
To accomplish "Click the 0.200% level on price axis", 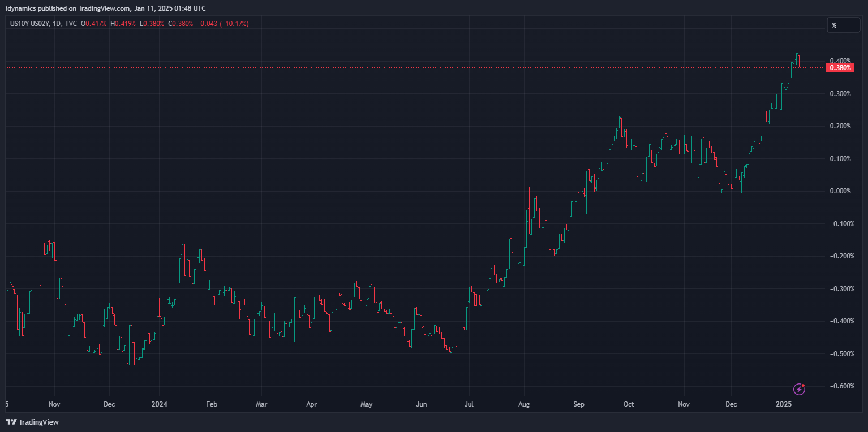I will [x=840, y=126].
